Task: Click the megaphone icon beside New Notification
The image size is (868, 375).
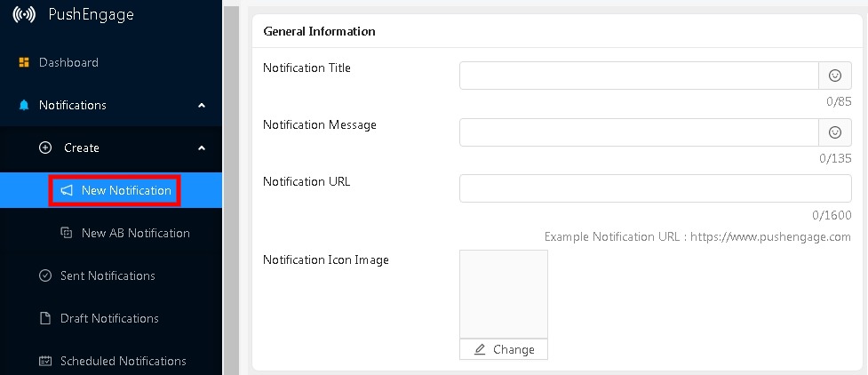Action: point(67,190)
